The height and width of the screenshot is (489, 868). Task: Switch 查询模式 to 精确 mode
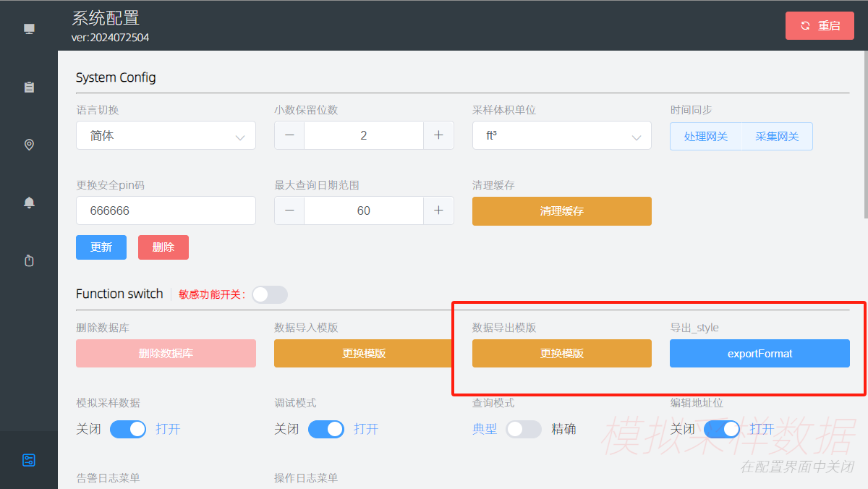(x=524, y=429)
